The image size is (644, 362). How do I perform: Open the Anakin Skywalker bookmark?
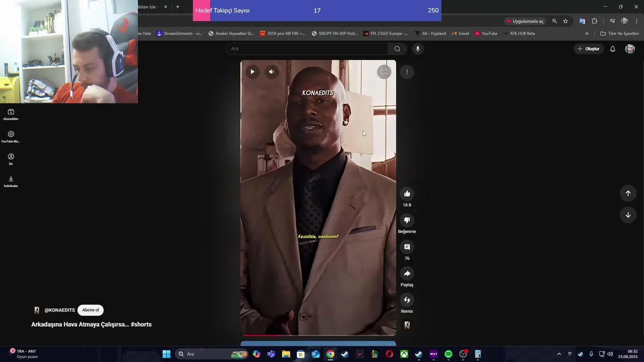point(231,34)
